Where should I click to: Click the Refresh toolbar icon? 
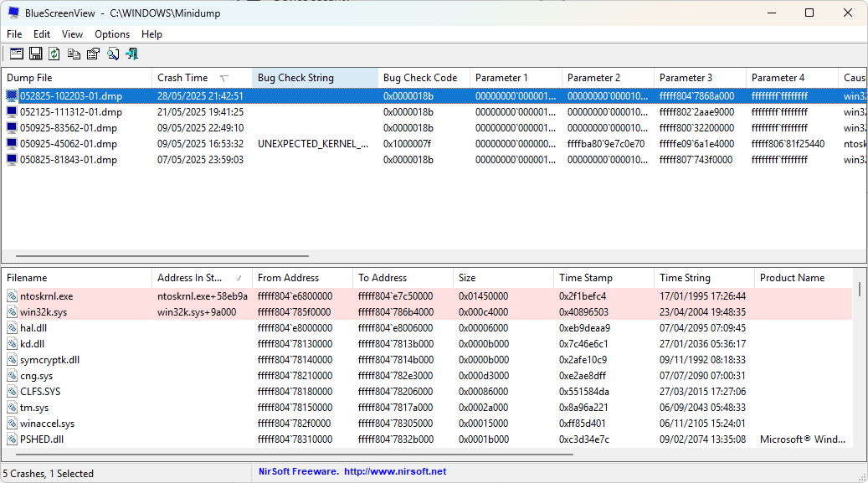tap(54, 54)
